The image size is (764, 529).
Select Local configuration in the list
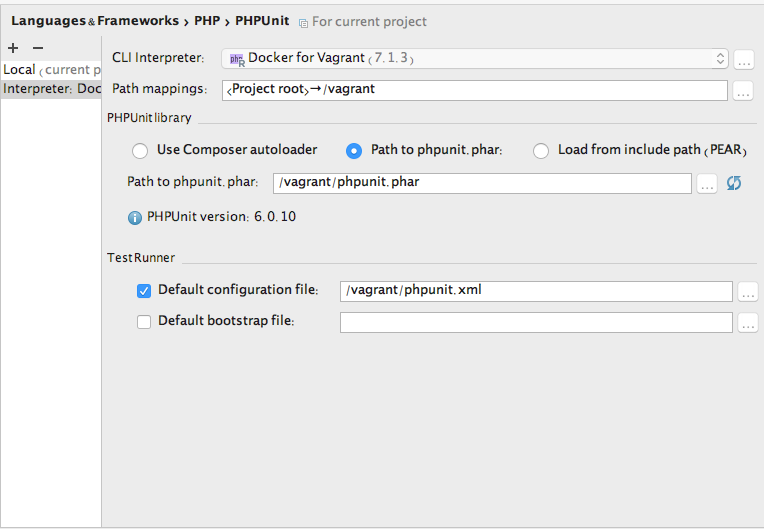51,70
